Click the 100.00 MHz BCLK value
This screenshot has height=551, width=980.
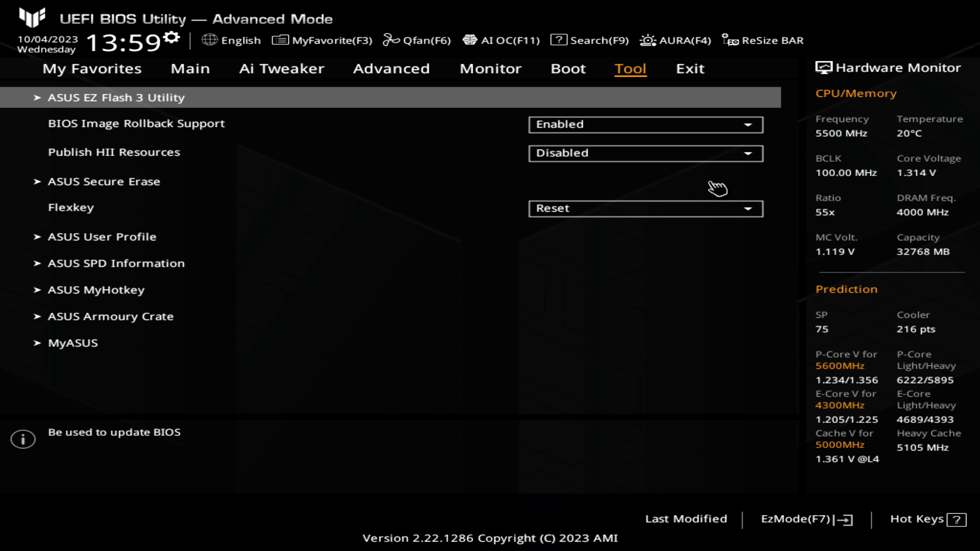[846, 173]
